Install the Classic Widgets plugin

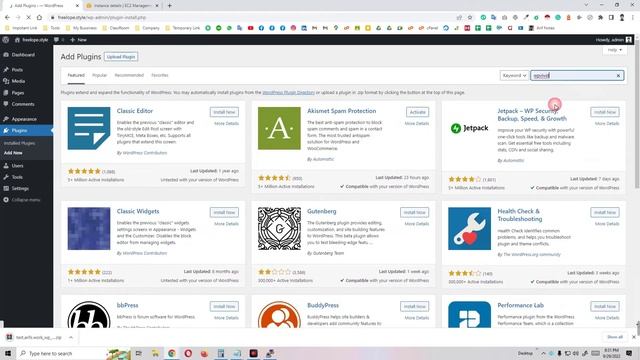pyautogui.click(x=224, y=212)
